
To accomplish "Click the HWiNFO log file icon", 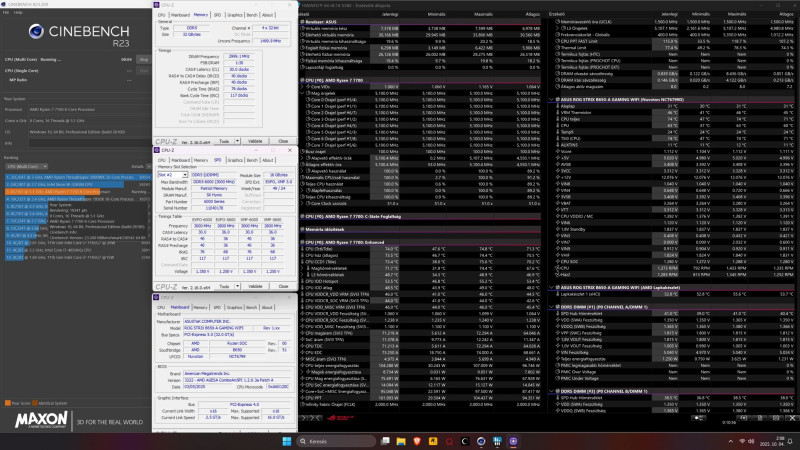I will pyautogui.click(x=760, y=418).
